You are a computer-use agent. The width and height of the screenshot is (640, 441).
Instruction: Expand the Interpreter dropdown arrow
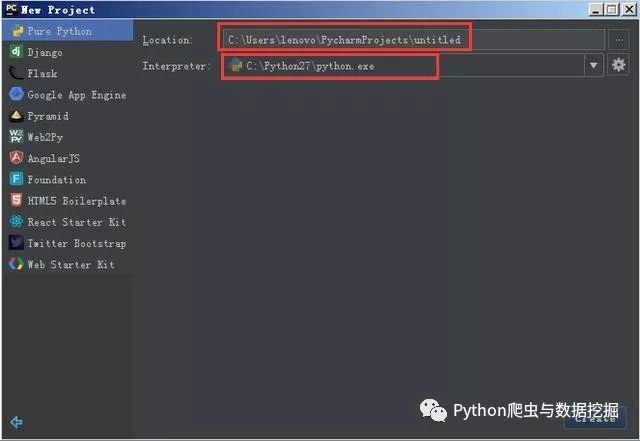click(594, 66)
